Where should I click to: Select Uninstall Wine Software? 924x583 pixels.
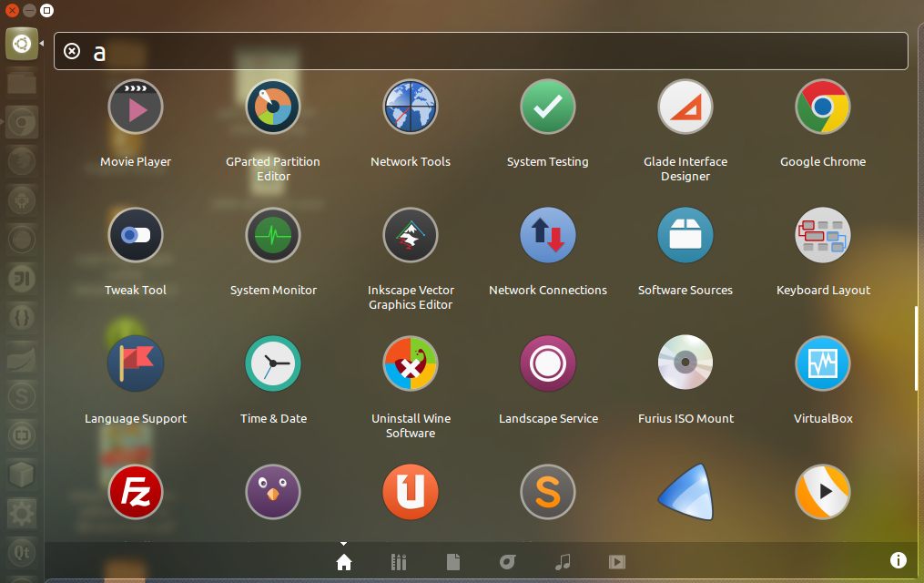(x=410, y=363)
